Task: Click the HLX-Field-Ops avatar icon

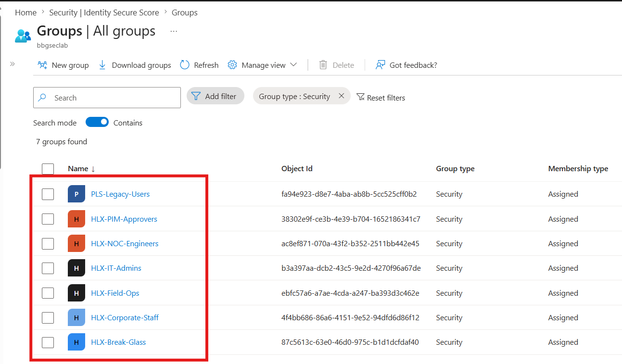Action: (76, 293)
